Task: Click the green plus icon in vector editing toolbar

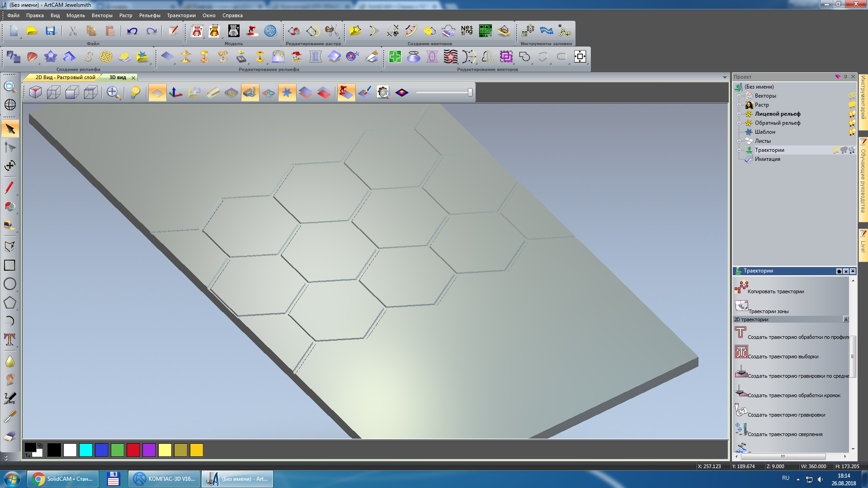Action: coord(395,57)
